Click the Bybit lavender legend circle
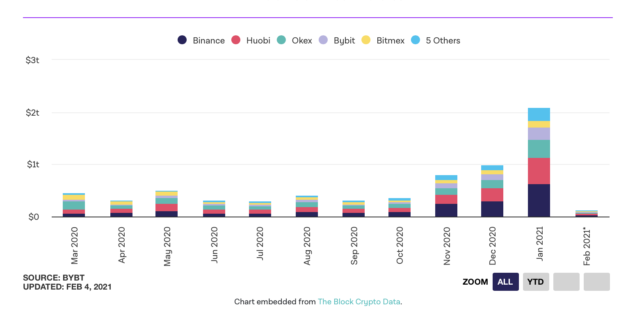Screen dimensions: 644x315 323,40
